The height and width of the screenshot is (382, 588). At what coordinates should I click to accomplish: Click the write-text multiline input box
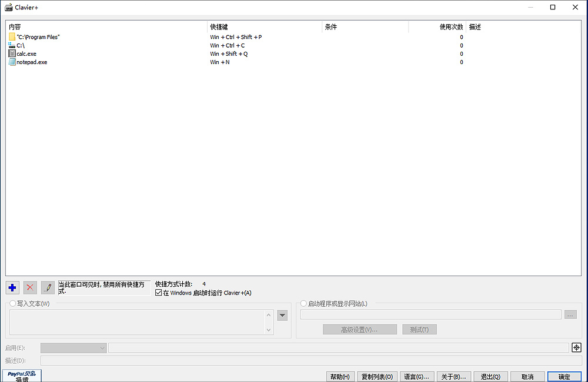[x=137, y=322]
